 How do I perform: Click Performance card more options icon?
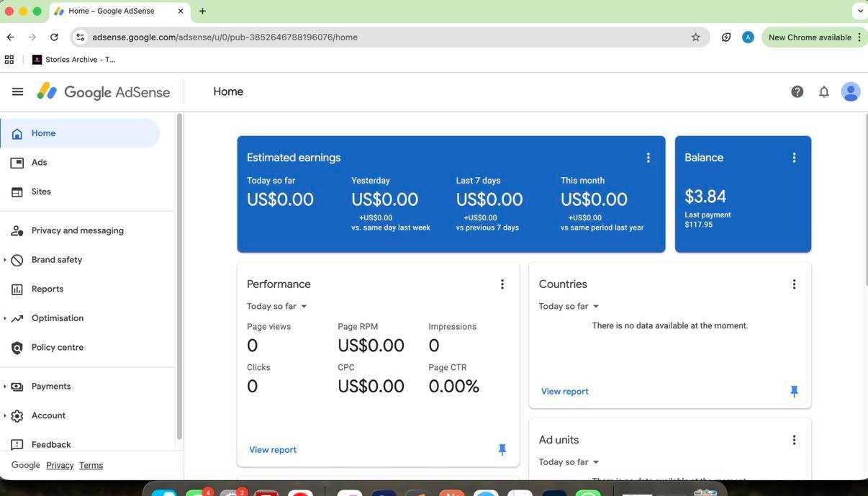[x=502, y=284]
